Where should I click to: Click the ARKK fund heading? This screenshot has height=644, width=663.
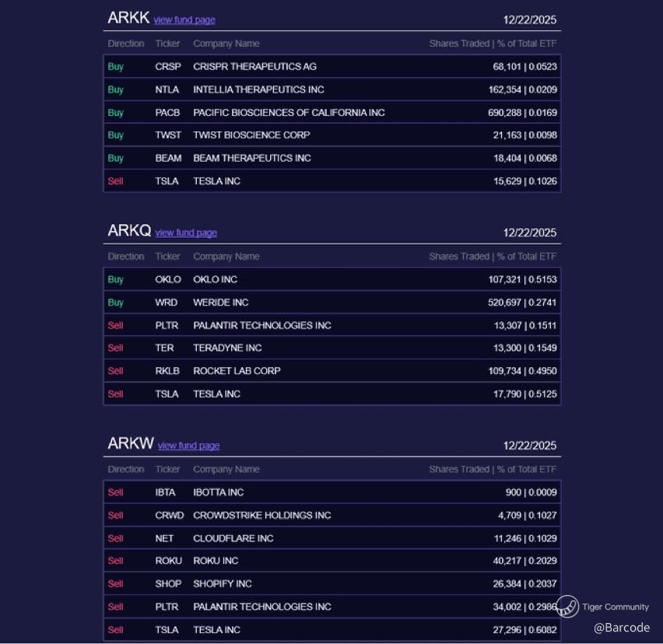[128, 18]
